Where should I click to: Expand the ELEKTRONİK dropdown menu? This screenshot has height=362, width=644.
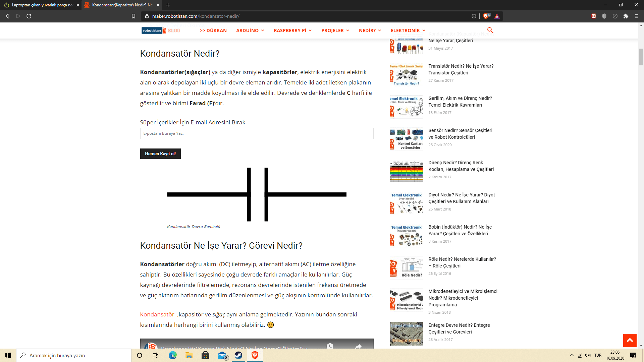tap(408, 31)
